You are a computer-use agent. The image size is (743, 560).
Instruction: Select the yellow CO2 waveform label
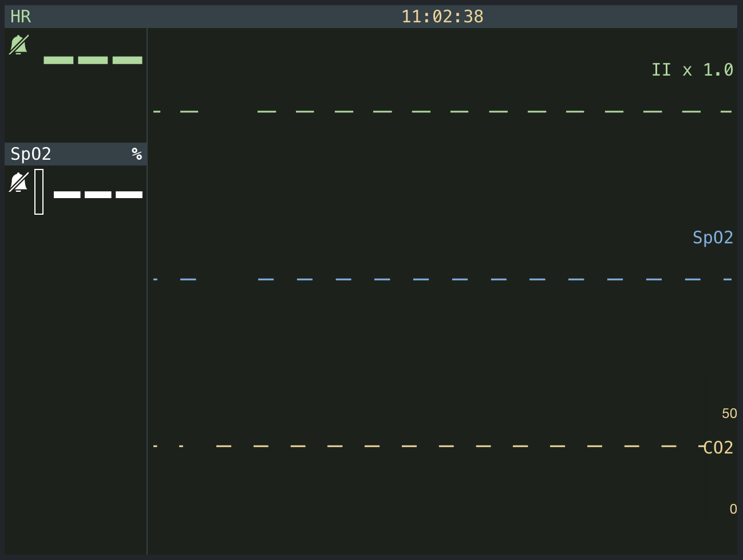tap(718, 448)
